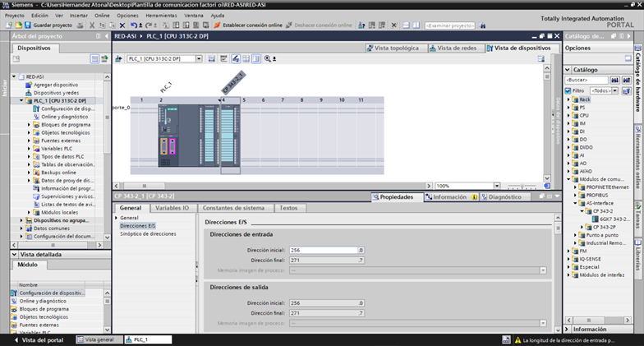The image size is (644, 346).
Task: Open the PLC_1 device selector dropdown
Action: click(x=199, y=59)
